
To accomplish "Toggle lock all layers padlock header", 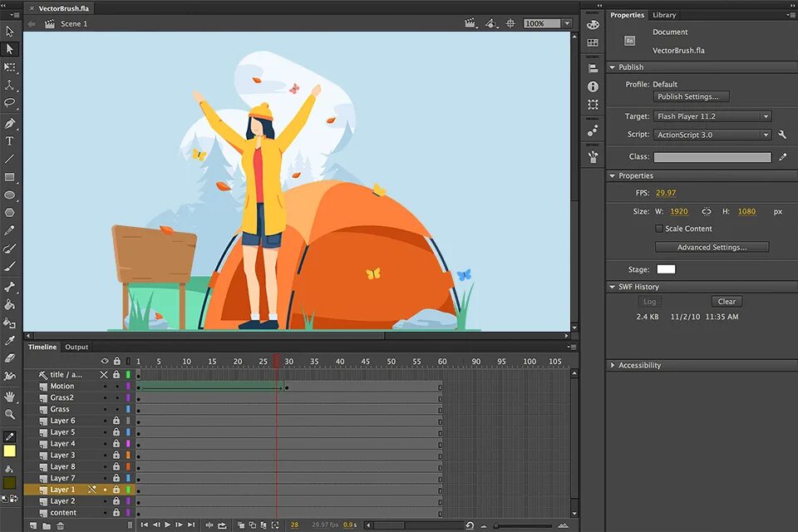I will click(117, 361).
